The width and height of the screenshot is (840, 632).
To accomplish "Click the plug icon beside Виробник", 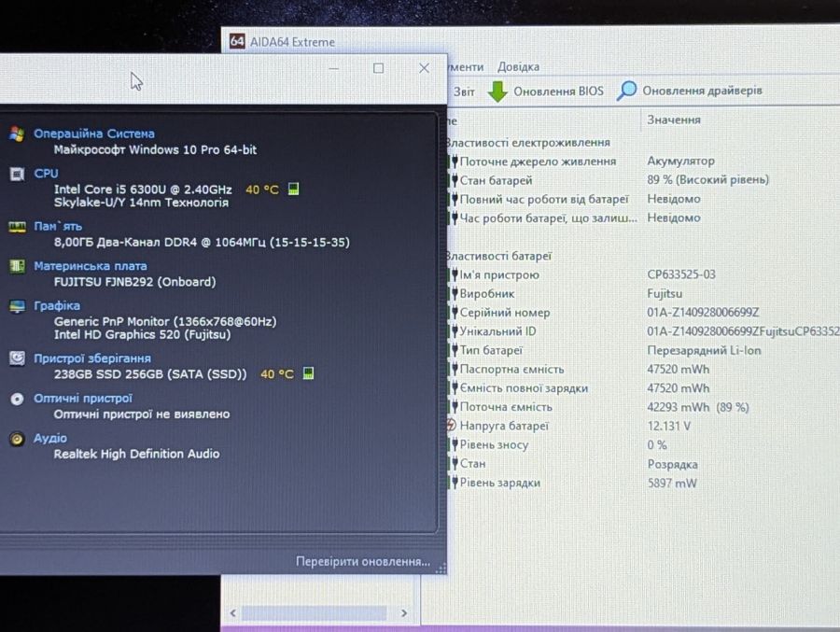I will [x=455, y=294].
